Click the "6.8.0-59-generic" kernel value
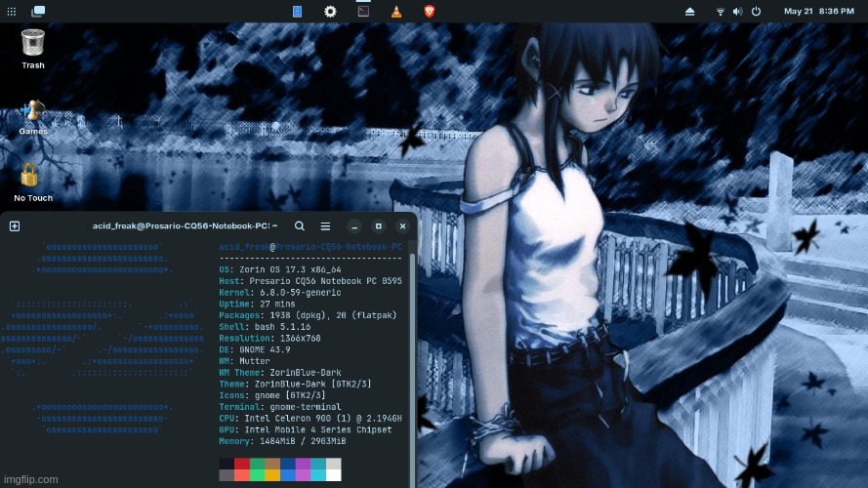Viewport: 868px width, 488px height. click(300, 293)
